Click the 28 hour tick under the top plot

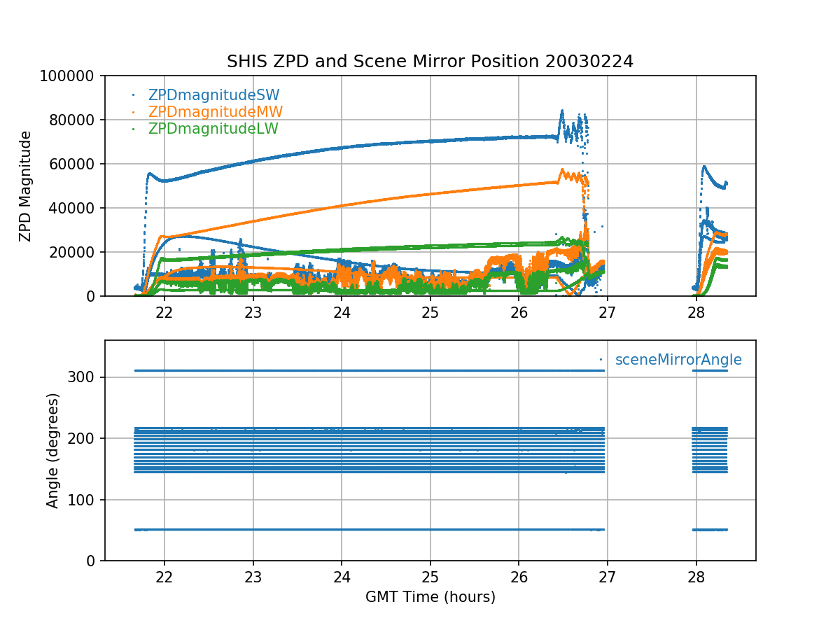(696, 311)
